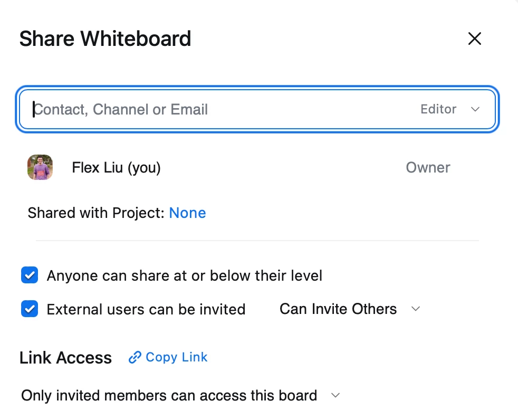Viewport: 518px width, 420px height.
Task: Click the Copy Link text
Action: [177, 357]
